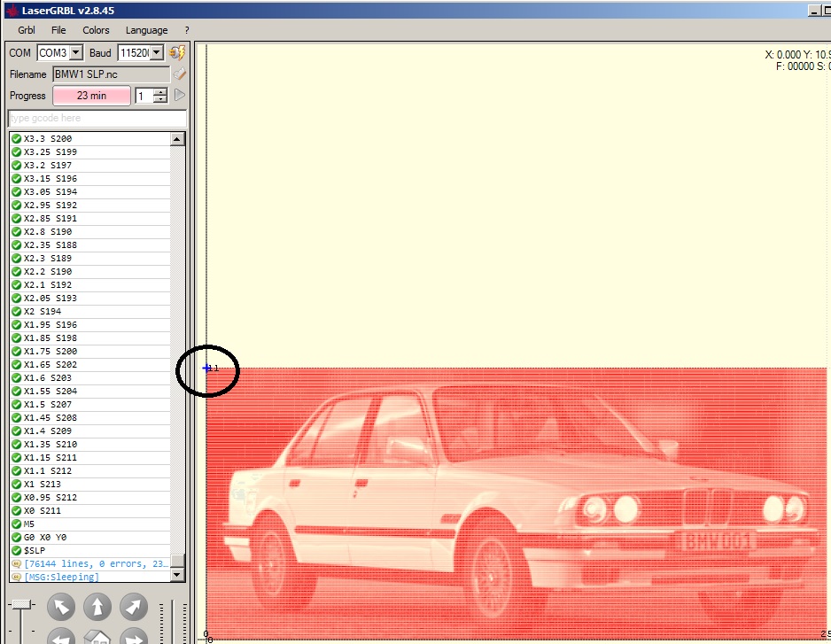Click the jog right arrow button

pyautogui.click(x=134, y=638)
